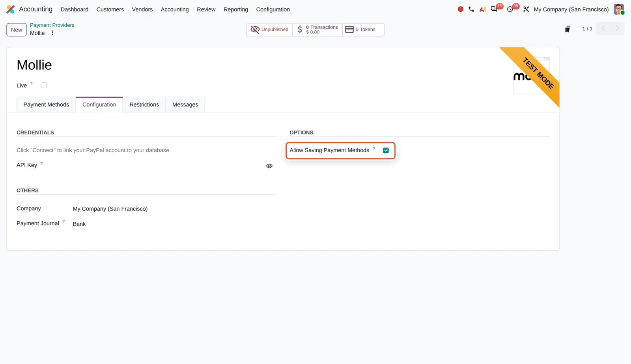631x364 pixels.
Task: Open the Accounting top menu item
Action: pyautogui.click(x=175, y=9)
